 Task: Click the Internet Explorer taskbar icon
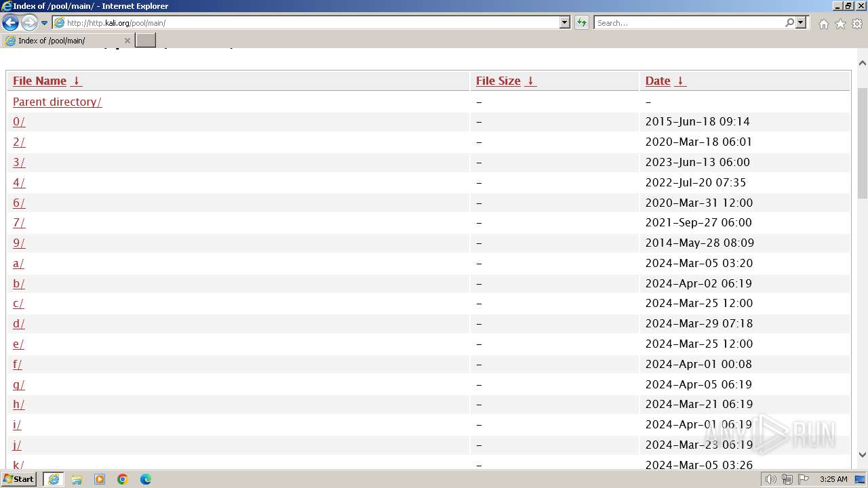point(54,479)
